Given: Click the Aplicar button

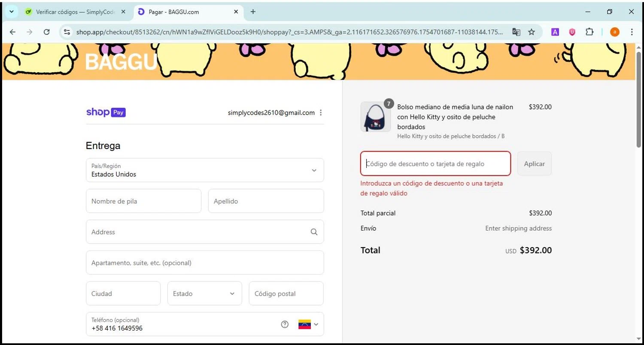Looking at the screenshot, I should 535,164.
